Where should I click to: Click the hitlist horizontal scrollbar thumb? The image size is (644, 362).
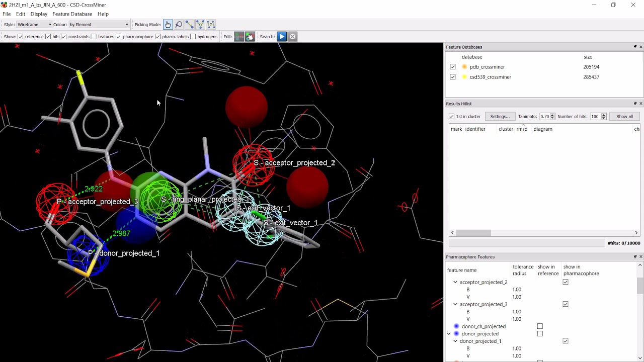pos(473,233)
